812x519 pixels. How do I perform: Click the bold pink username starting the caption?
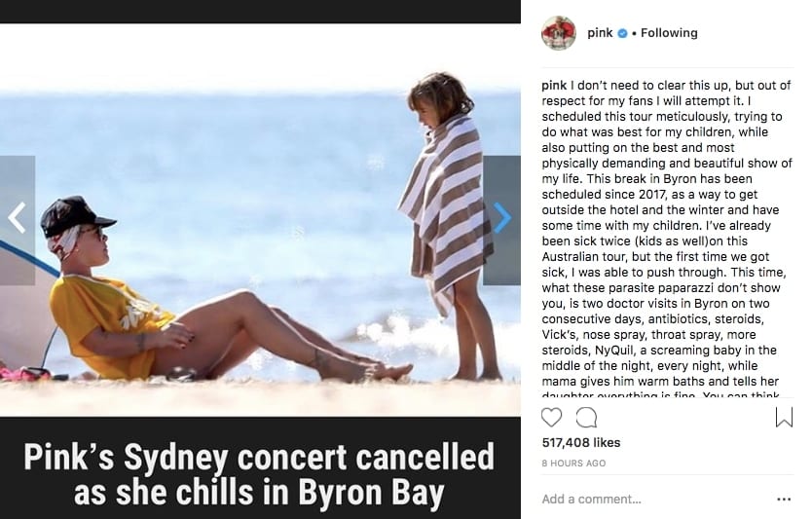coord(554,86)
